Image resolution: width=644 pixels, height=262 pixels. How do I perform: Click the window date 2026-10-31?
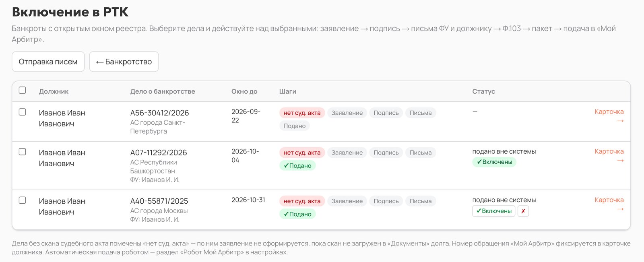pos(248,200)
